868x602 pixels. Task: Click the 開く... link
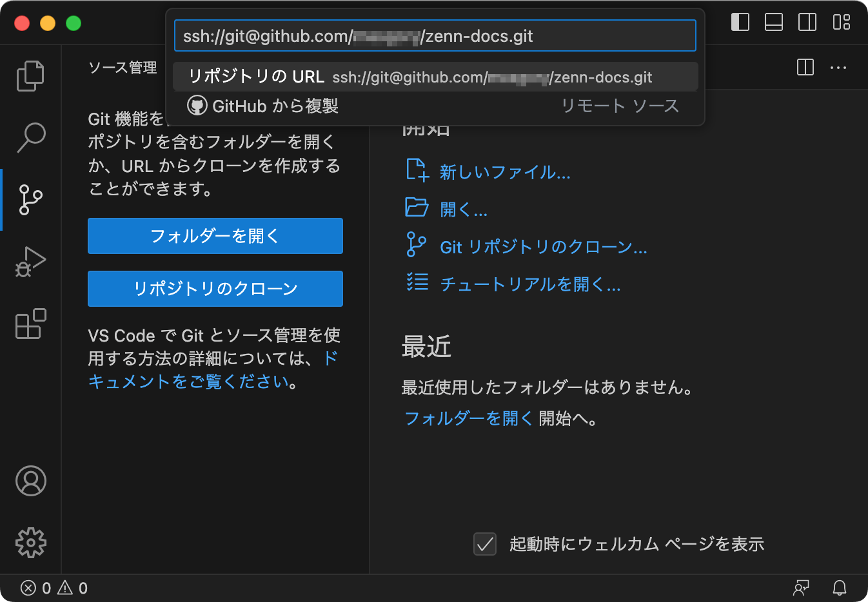click(464, 209)
